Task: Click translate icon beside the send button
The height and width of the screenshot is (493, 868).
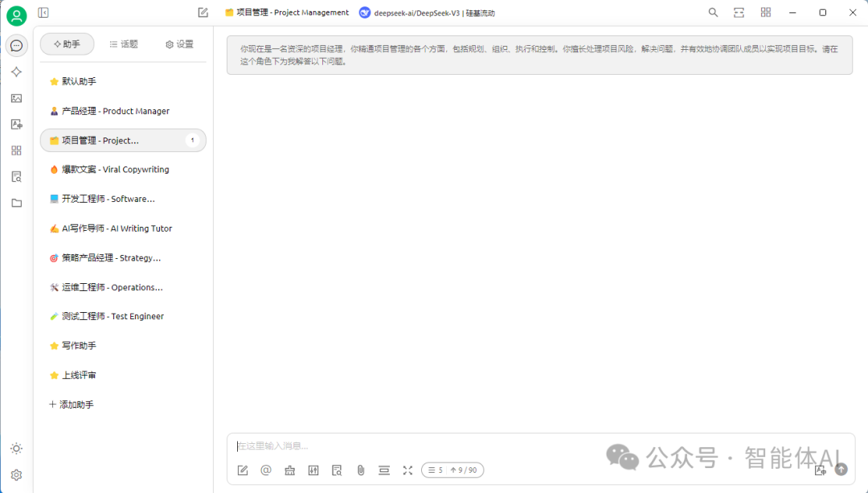Action: 821,470
